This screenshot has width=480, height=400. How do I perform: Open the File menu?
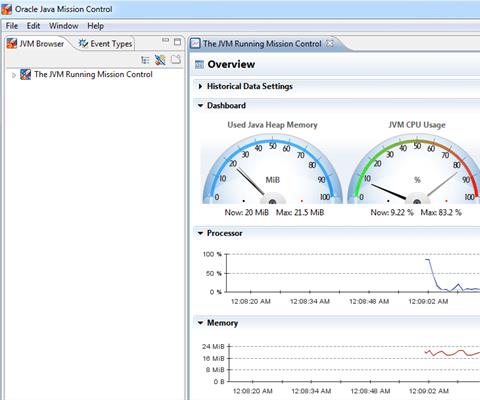[x=12, y=26]
